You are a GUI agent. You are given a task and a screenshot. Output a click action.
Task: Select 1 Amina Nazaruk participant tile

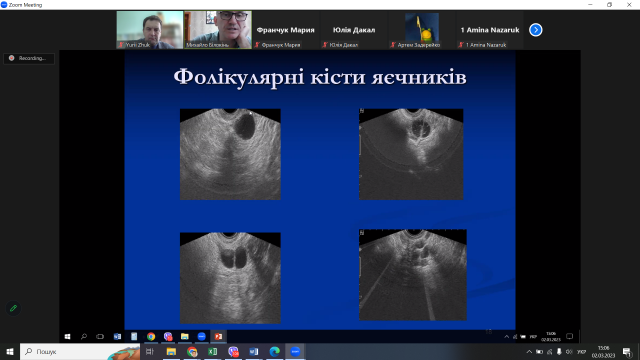coord(490,30)
